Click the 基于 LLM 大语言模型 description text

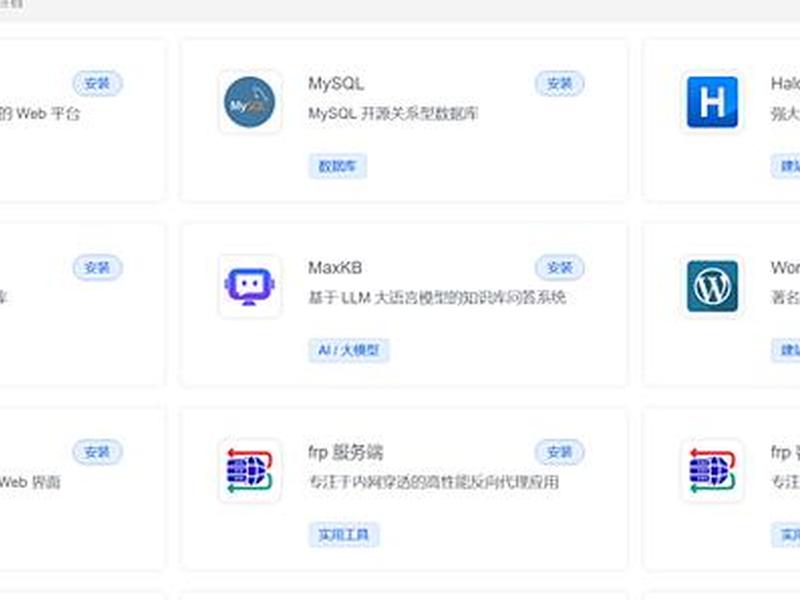point(437,297)
